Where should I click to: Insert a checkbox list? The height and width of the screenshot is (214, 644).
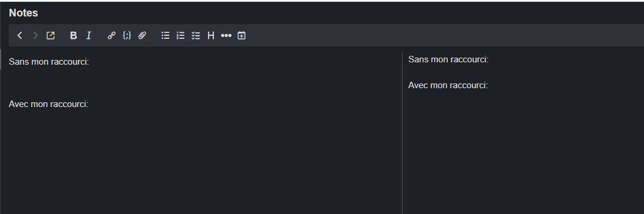(x=196, y=36)
